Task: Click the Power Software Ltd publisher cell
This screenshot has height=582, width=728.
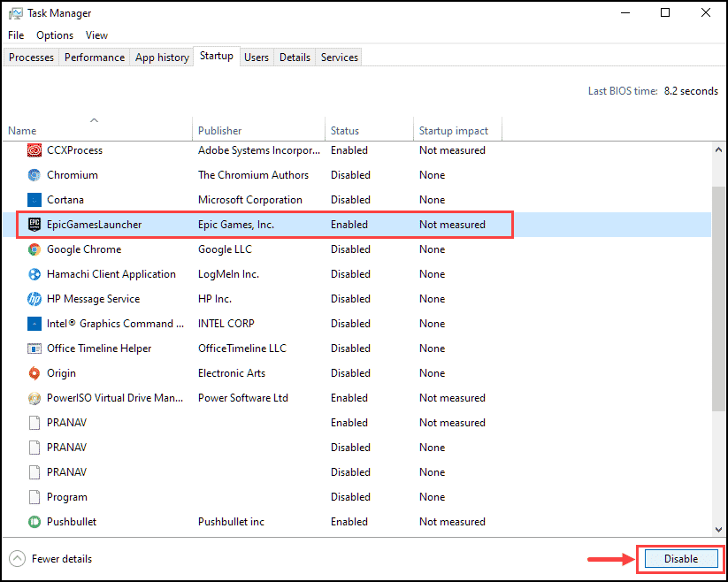Action: (x=243, y=398)
